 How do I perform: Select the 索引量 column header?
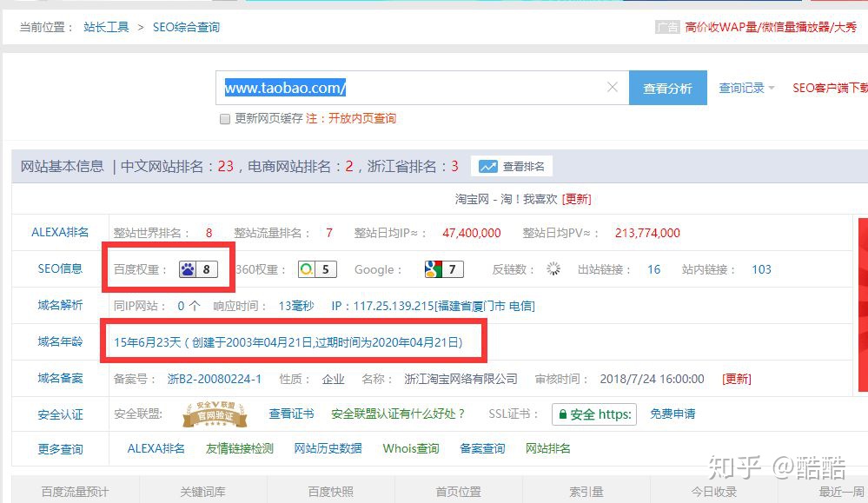tap(586, 492)
